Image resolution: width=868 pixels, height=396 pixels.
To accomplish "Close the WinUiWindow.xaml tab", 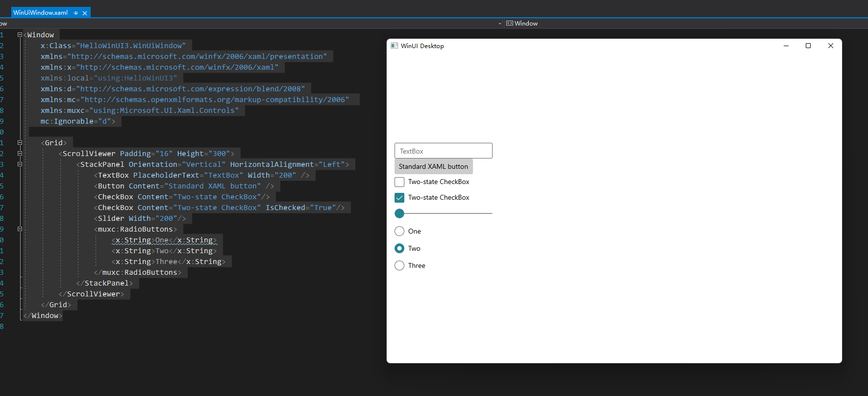I will [85, 13].
